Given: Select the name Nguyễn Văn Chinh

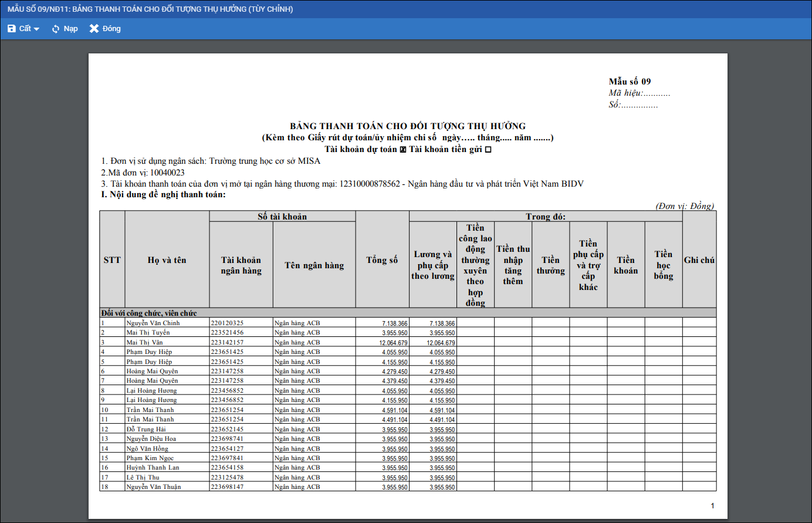Looking at the screenshot, I should (x=153, y=323).
